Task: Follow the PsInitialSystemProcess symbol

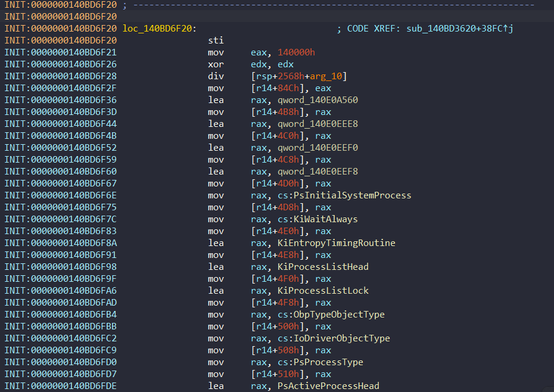Action: 352,195
